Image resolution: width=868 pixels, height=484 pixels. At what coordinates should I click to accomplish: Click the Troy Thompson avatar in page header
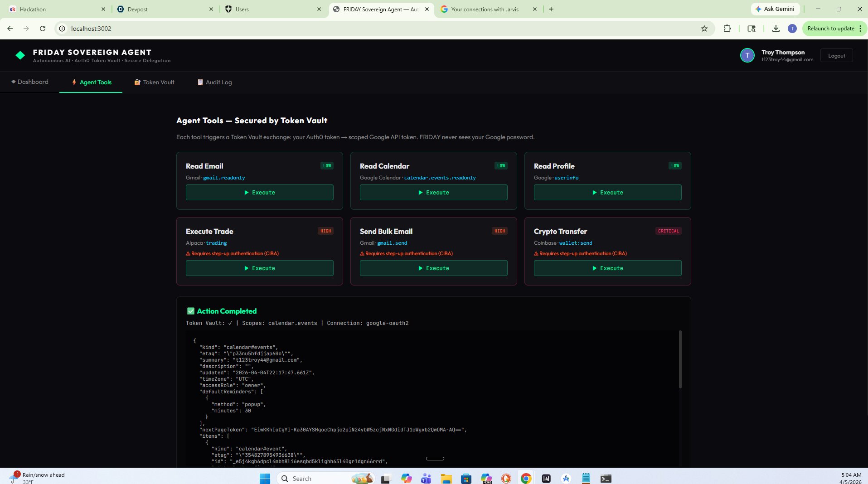point(747,55)
